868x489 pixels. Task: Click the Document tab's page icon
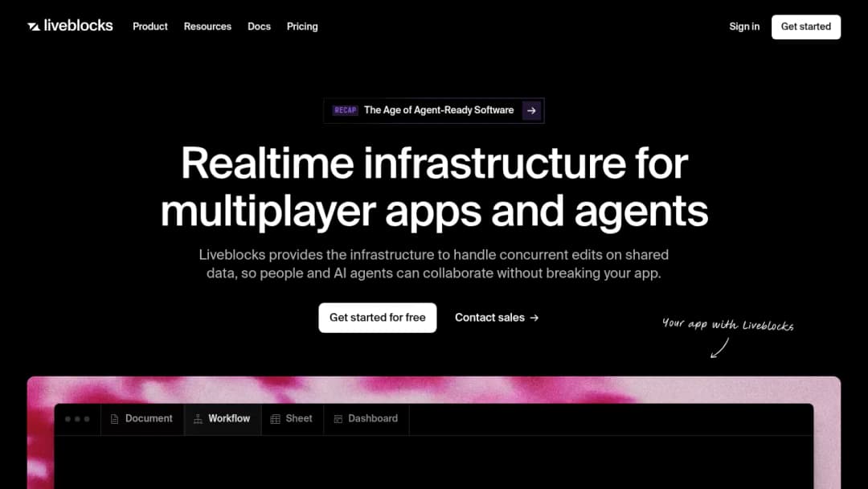(115, 419)
